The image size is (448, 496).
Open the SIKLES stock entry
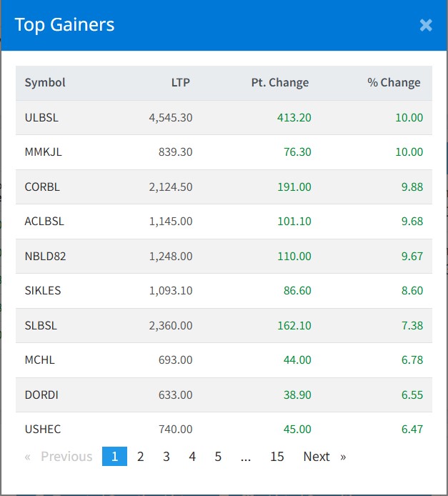(x=43, y=291)
